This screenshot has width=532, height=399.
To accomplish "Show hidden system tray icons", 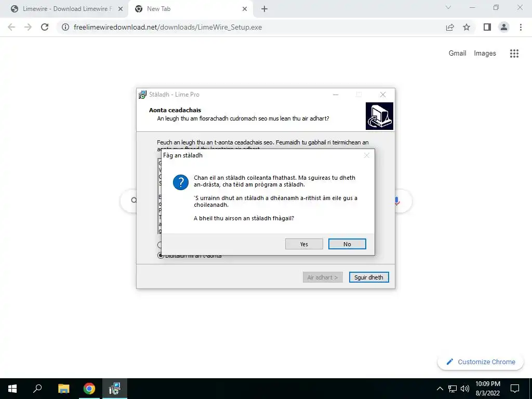I will pyautogui.click(x=440, y=389).
